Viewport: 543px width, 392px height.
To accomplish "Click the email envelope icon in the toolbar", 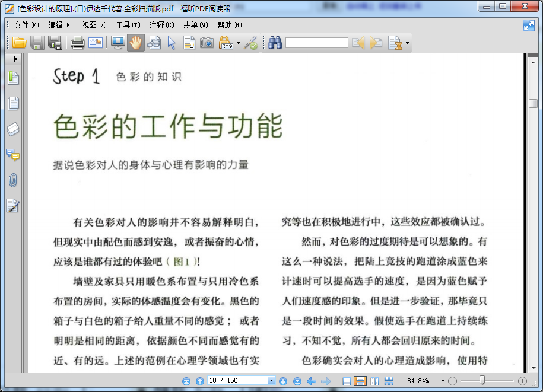I will (x=96, y=43).
